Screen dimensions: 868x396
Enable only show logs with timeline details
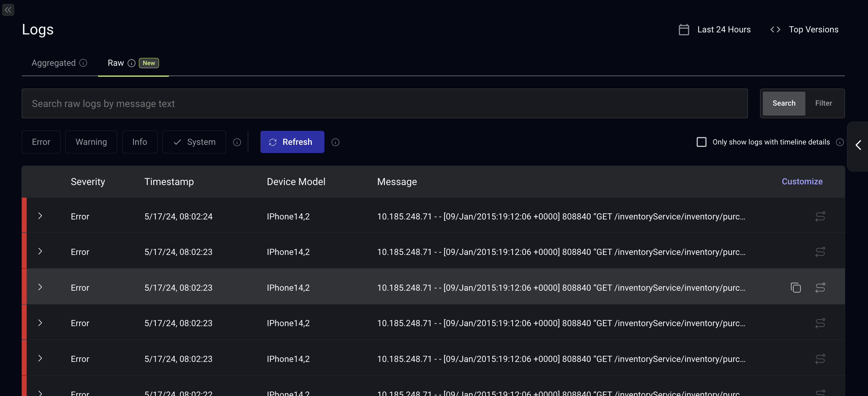(x=702, y=142)
